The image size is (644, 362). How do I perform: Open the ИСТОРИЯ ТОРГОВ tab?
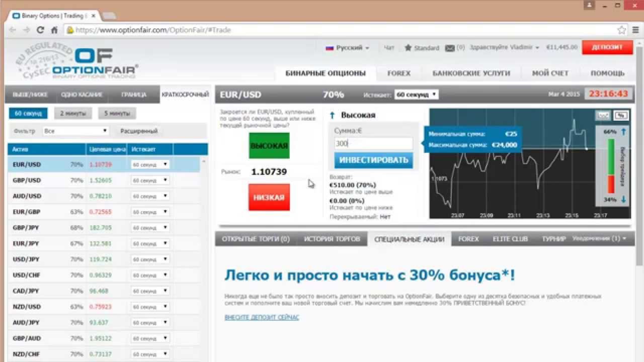point(332,239)
